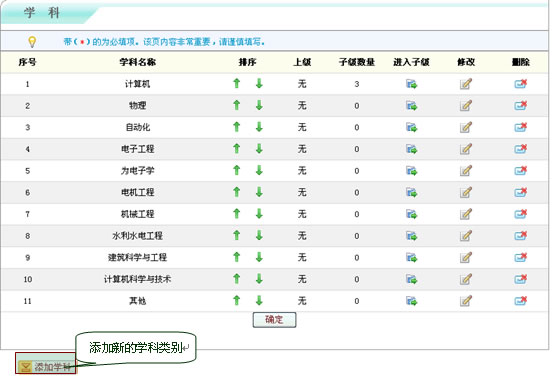Move 机械工程 row up

(x=237, y=214)
